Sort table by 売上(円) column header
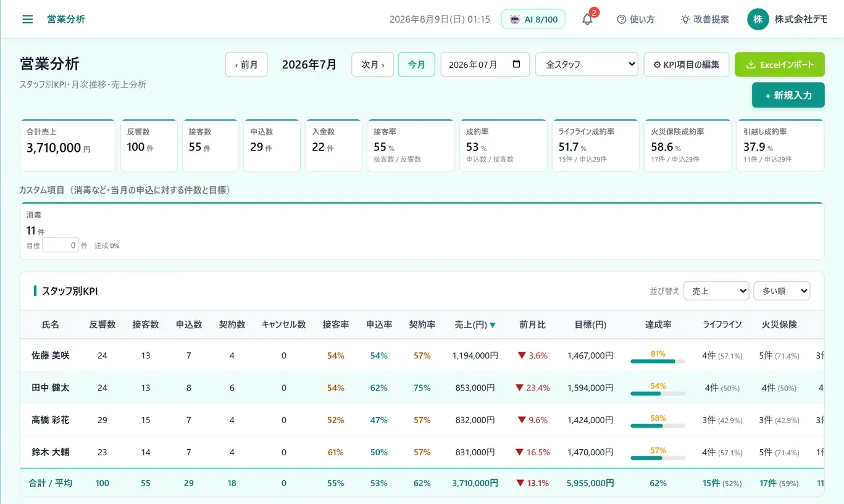This screenshot has width=844, height=504. (475, 324)
